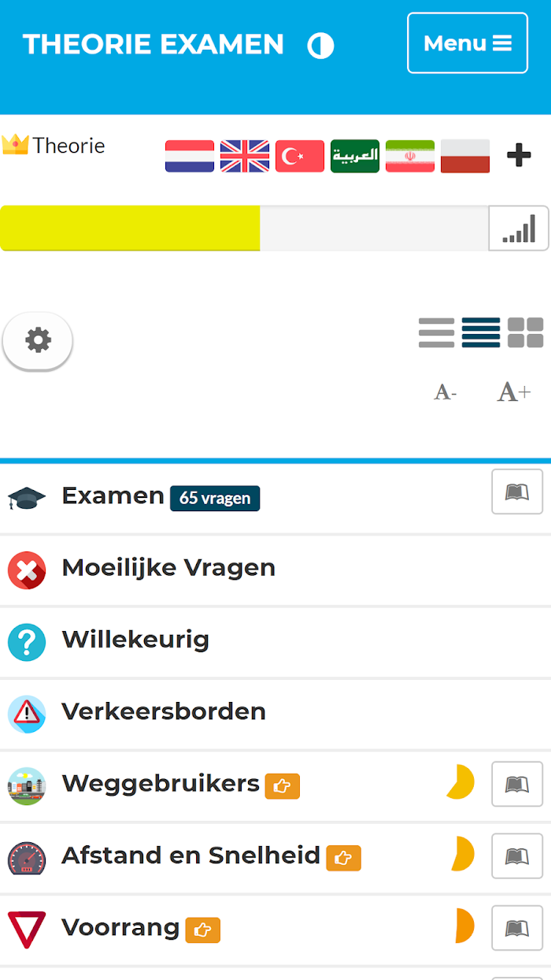Pick the Iranian flag language
This screenshot has width=551, height=980.
410,156
